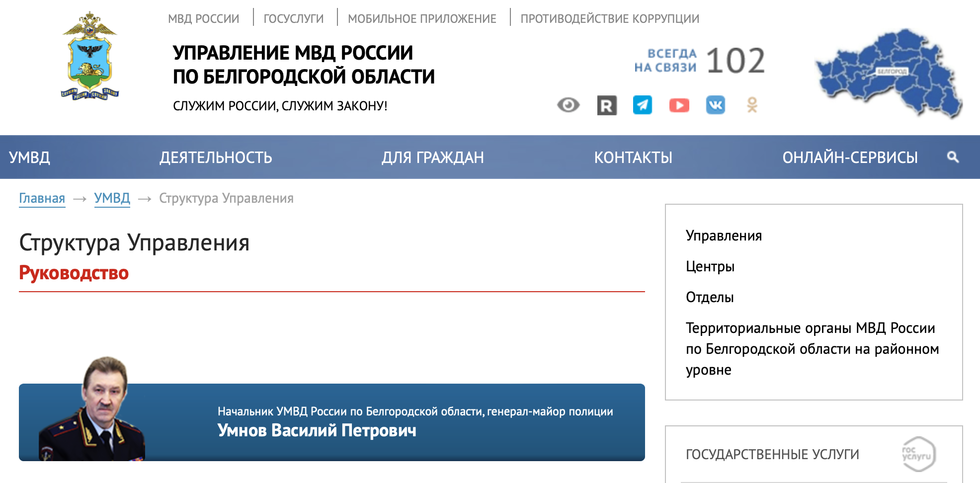Image resolution: width=980 pixels, height=483 pixels.
Task: Open the ДЛЯ ГРАЖДАН main menu item
Action: [x=433, y=158]
